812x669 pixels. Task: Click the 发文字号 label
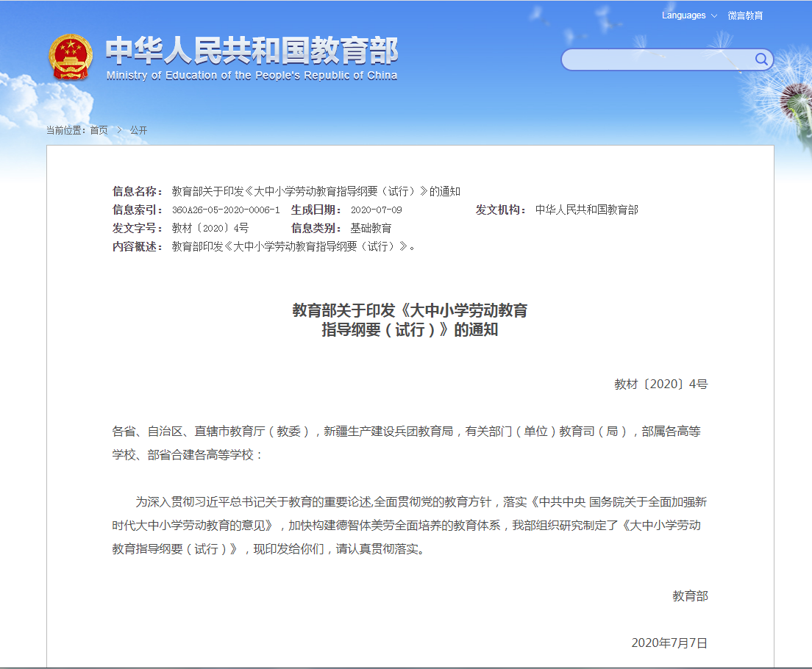138,228
